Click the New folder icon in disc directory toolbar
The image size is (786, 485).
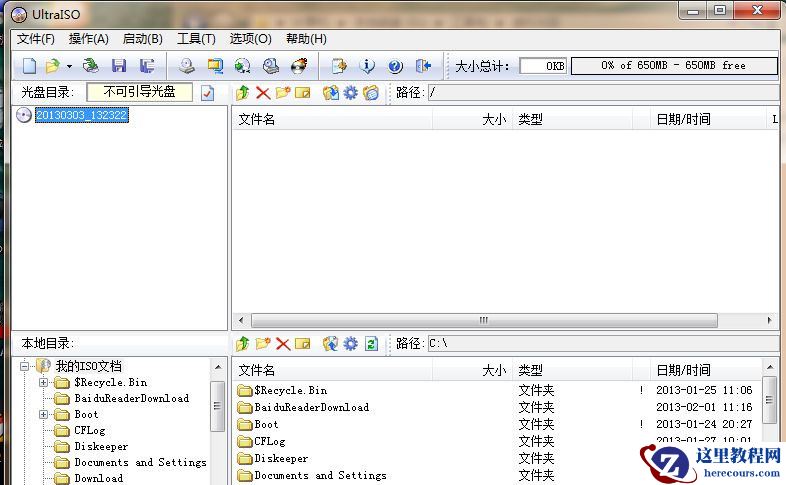click(x=283, y=93)
